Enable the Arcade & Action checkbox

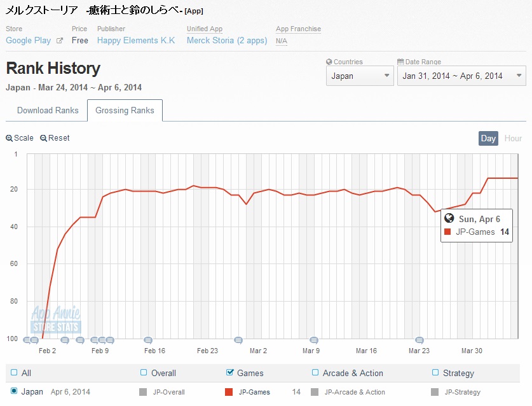(315, 373)
